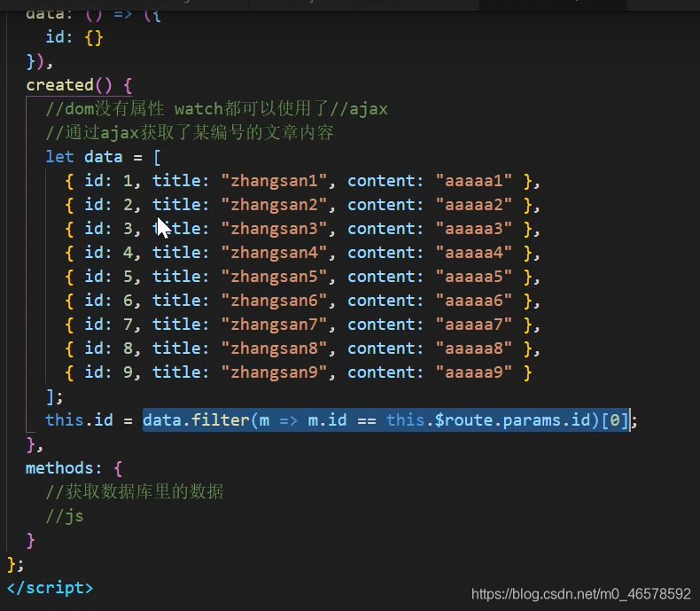
Task: Click the closing "</script>" tag
Action: [50, 587]
